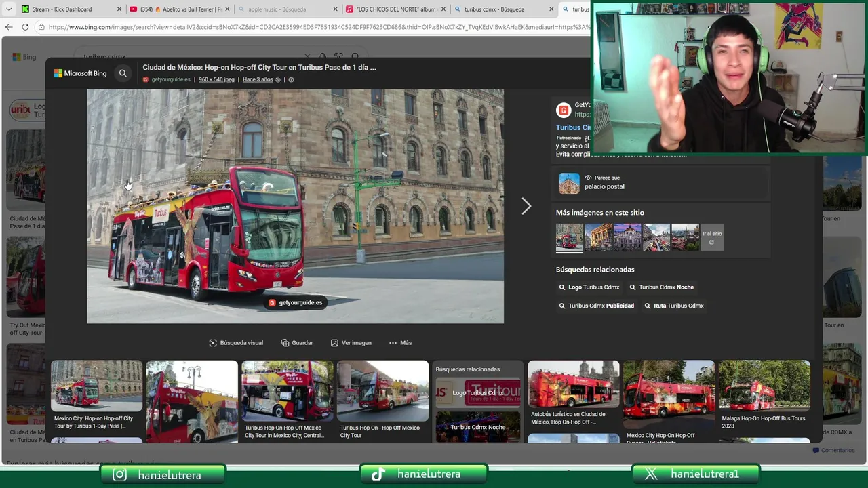868x488 pixels.
Task: Click the Instagram hanielutrera overlay banner
Action: click(x=163, y=475)
